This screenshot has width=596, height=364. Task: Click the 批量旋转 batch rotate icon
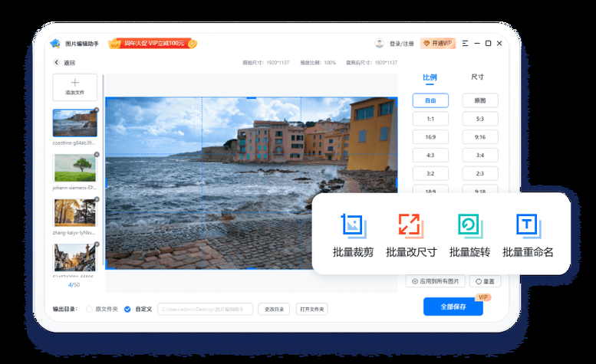click(470, 226)
